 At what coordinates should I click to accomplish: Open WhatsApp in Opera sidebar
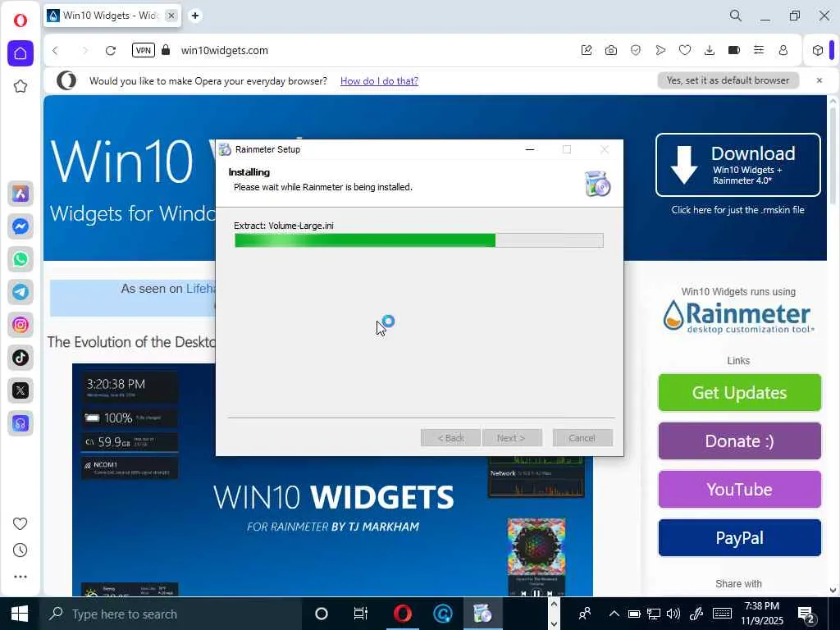pos(21,259)
